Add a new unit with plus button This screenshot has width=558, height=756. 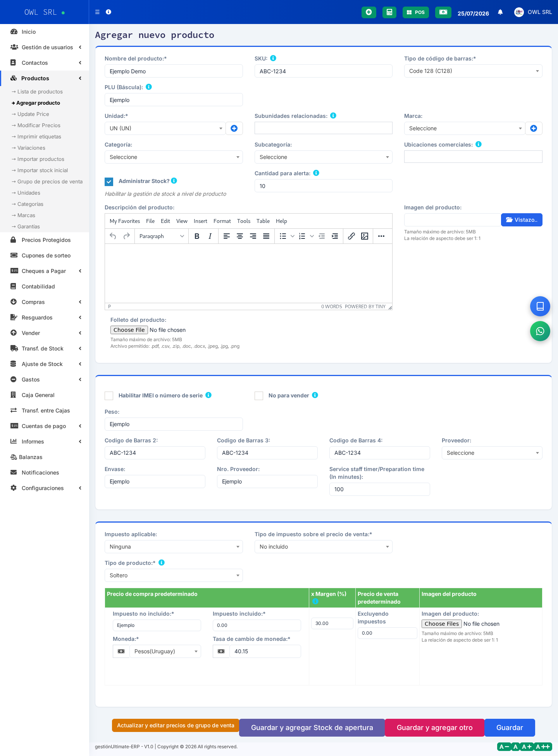(x=234, y=128)
